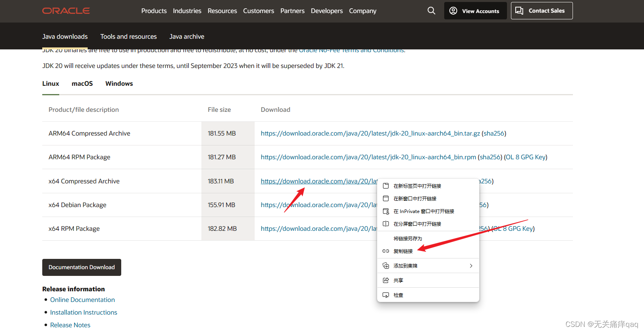This screenshot has width=644, height=332.
Task: Select 在新窗口中打开链接 menu entry
Action: (x=428, y=198)
